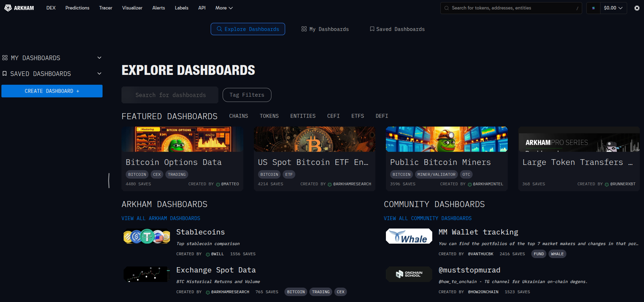The height and width of the screenshot is (302, 644).
Task: Open VIEW ALL COMMUNITY DASHBOARDS link
Action: [428, 218]
